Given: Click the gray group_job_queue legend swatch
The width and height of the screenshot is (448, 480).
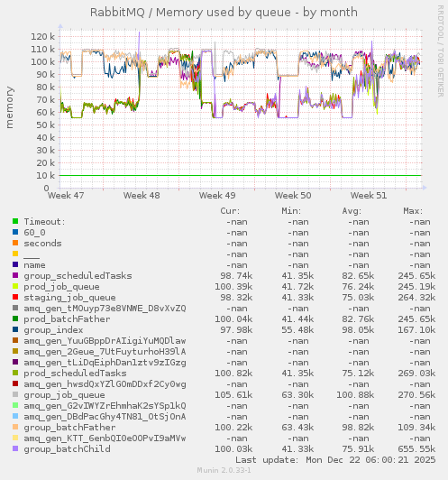Looking at the screenshot, I should tap(15, 394).
